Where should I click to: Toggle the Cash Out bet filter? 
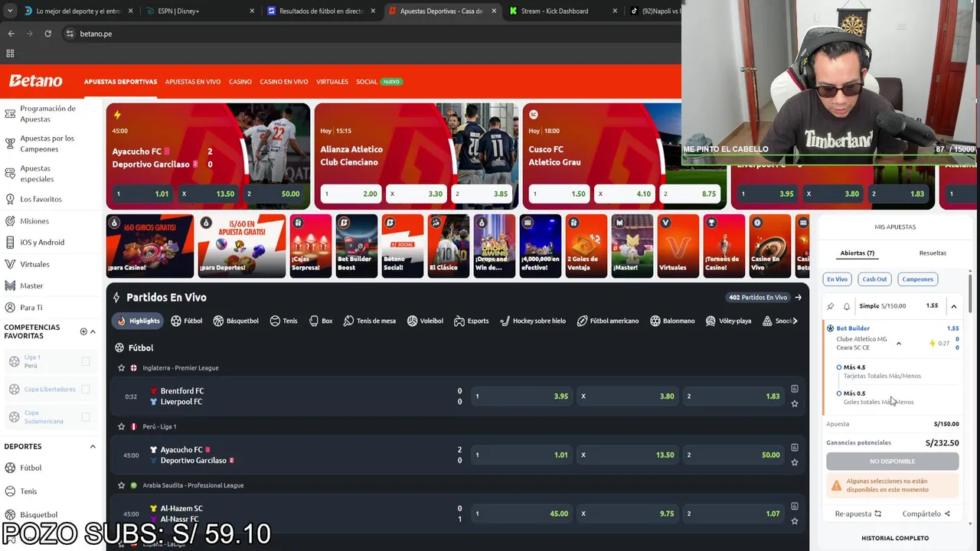click(874, 279)
